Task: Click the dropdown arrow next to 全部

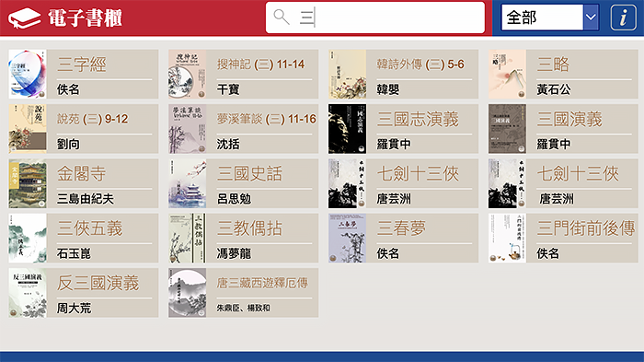Action: pyautogui.click(x=591, y=18)
